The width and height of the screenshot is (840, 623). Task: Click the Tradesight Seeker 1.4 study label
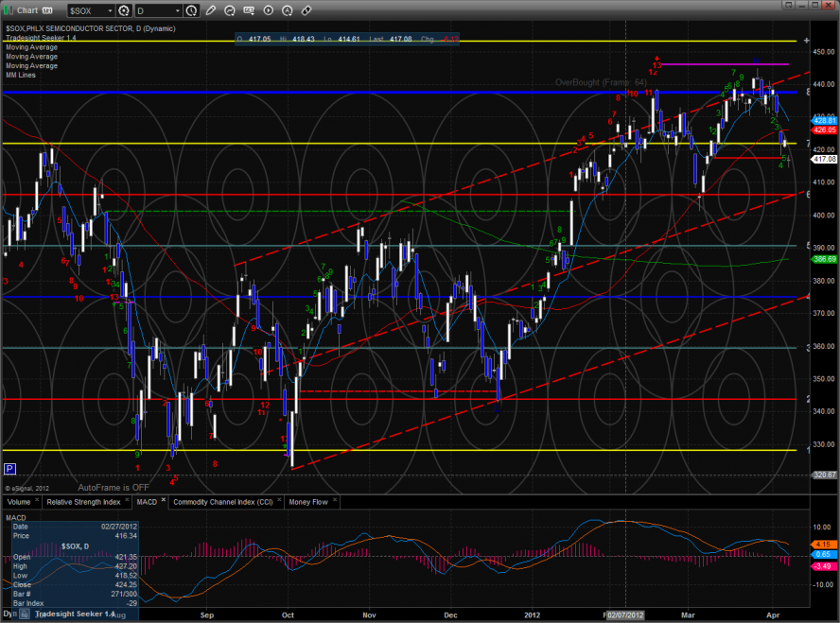coord(40,38)
